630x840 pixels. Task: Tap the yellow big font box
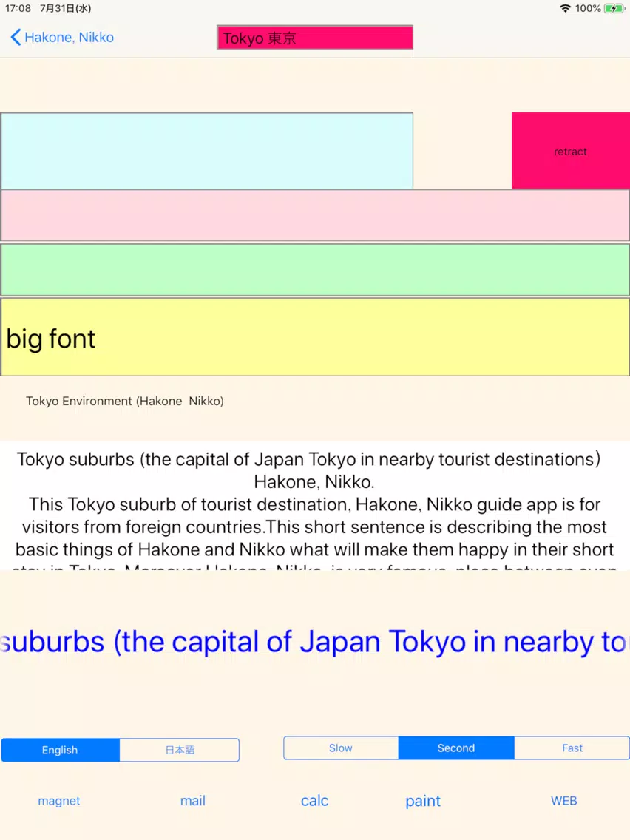[x=315, y=337]
